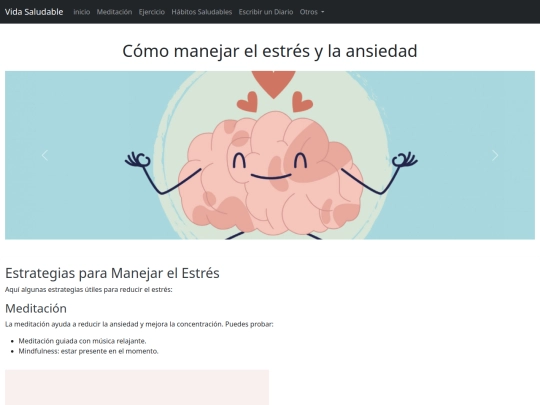This screenshot has height=405, width=540.
Task: Click 'Estrategias para Manejar el Estrés' heading
Action: pyautogui.click(x=112, y=273)
